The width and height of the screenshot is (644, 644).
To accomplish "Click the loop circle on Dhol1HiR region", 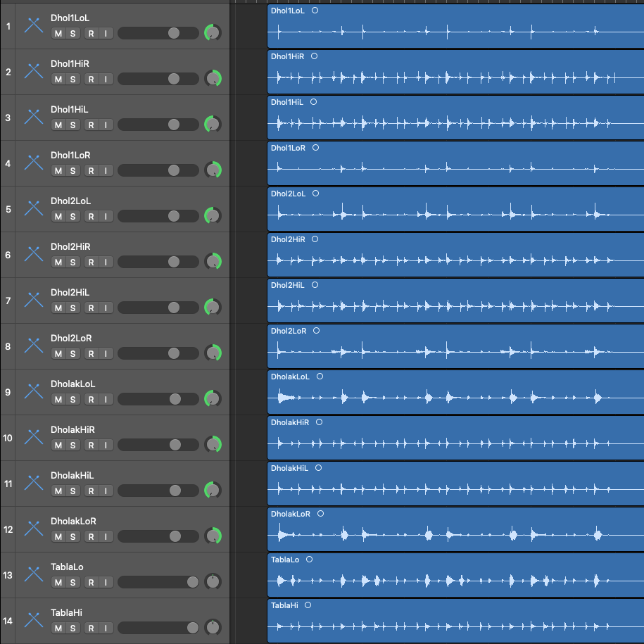I will click(x=314, y=56).
